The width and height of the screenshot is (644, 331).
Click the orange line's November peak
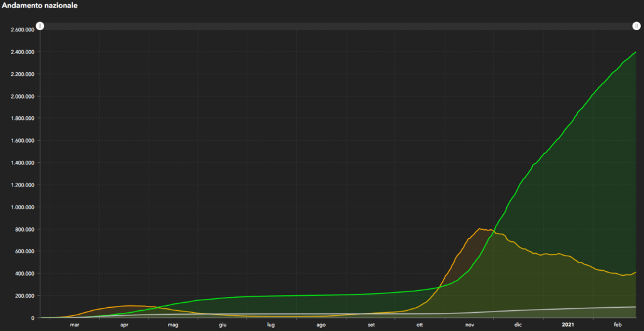[480, 229]
